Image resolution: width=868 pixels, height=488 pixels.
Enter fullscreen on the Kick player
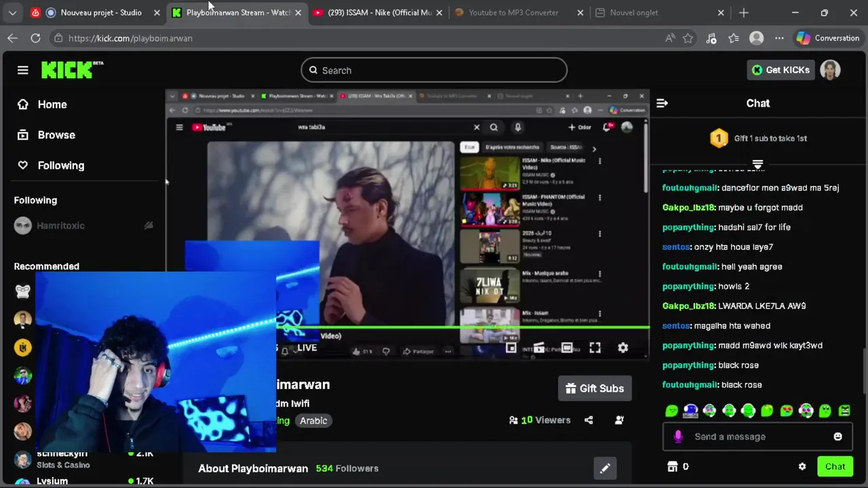point(595,348)
